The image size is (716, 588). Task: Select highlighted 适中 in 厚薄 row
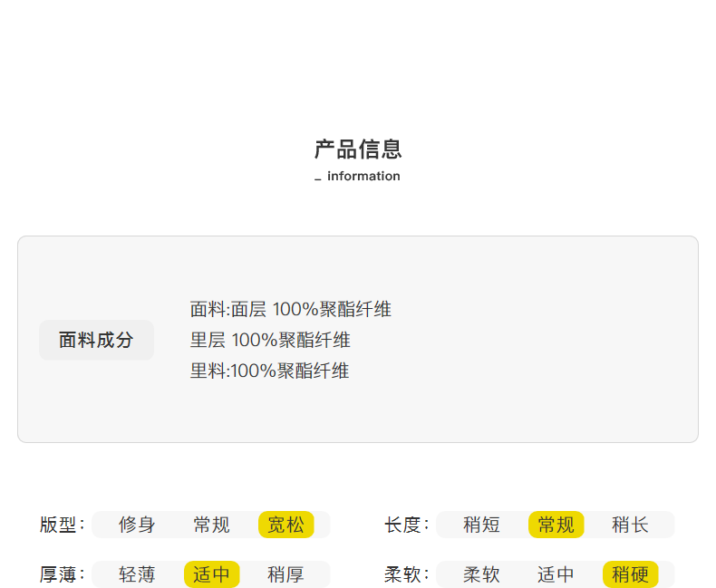211,574
